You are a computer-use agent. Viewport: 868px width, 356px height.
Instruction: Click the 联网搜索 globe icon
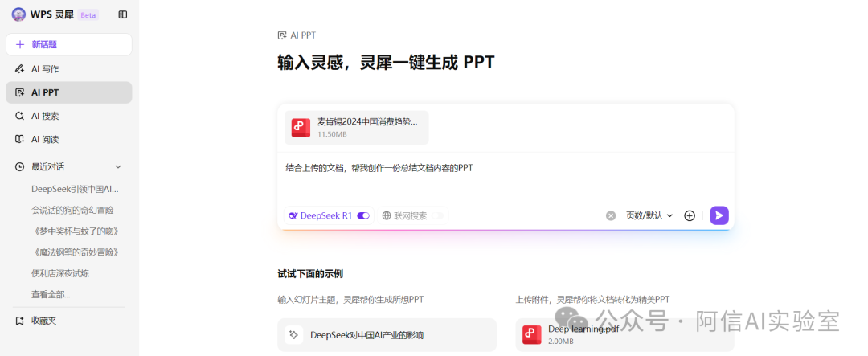387,216
